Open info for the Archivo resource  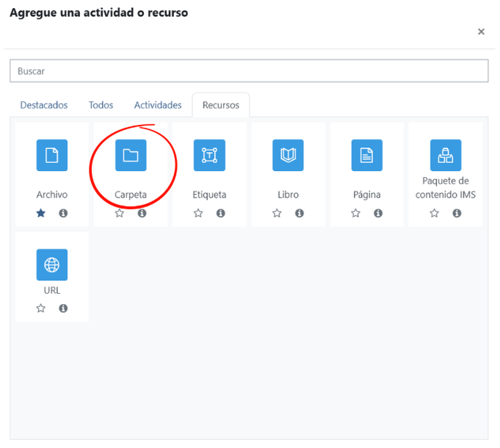pos(63,213)
